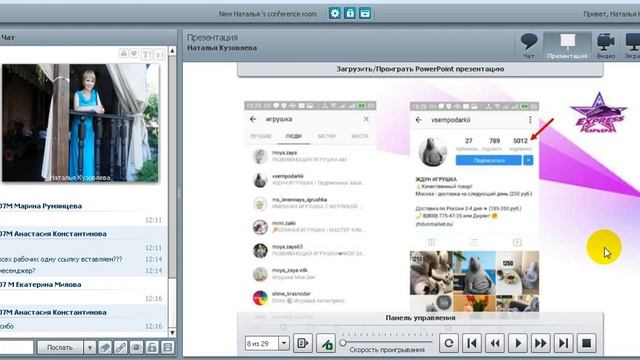Screen dimensions: 640x360
Task: Select list view icon in profile
Action: click(474, 242)
